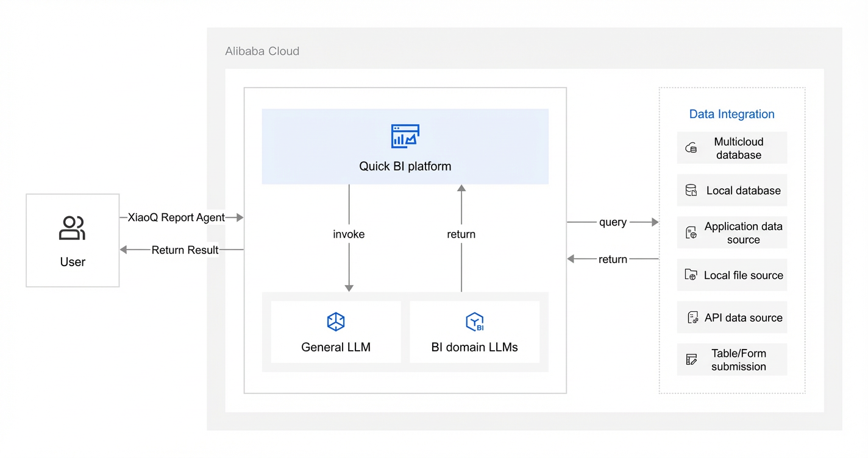Select the 'Multicloud database' text
Image resolution: width=868 pixels, height=458 pixels.
[739, 148]
